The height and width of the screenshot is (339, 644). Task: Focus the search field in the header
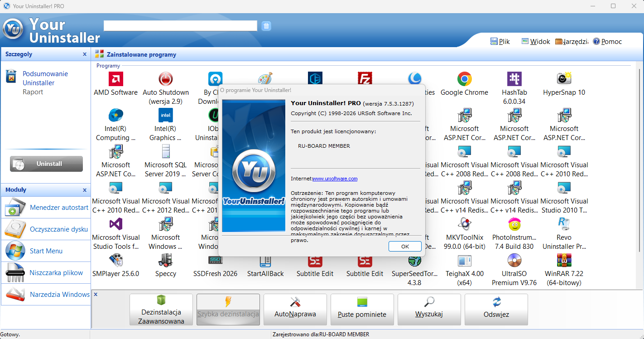[180, 26]
